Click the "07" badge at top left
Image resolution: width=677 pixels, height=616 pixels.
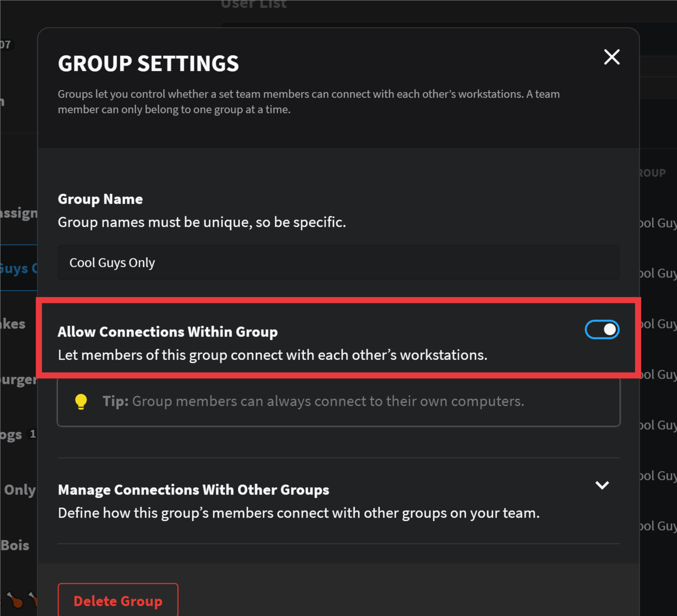(x=6, y=44)
